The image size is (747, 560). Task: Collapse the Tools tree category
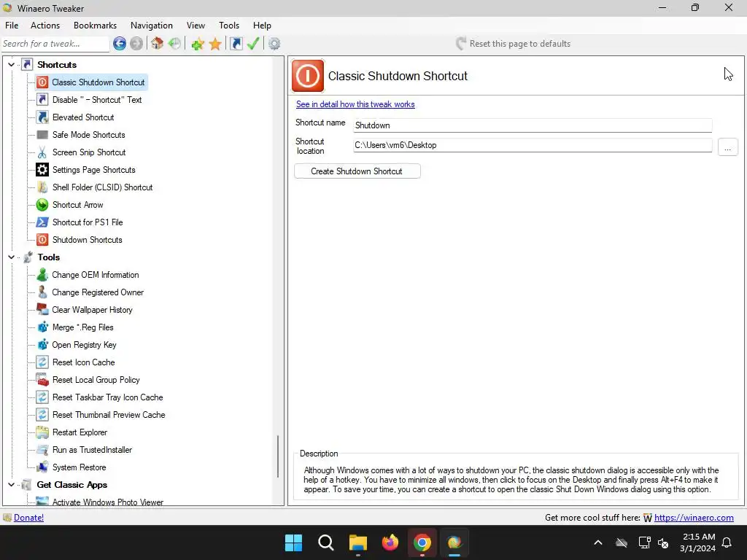tap(12, 257)
